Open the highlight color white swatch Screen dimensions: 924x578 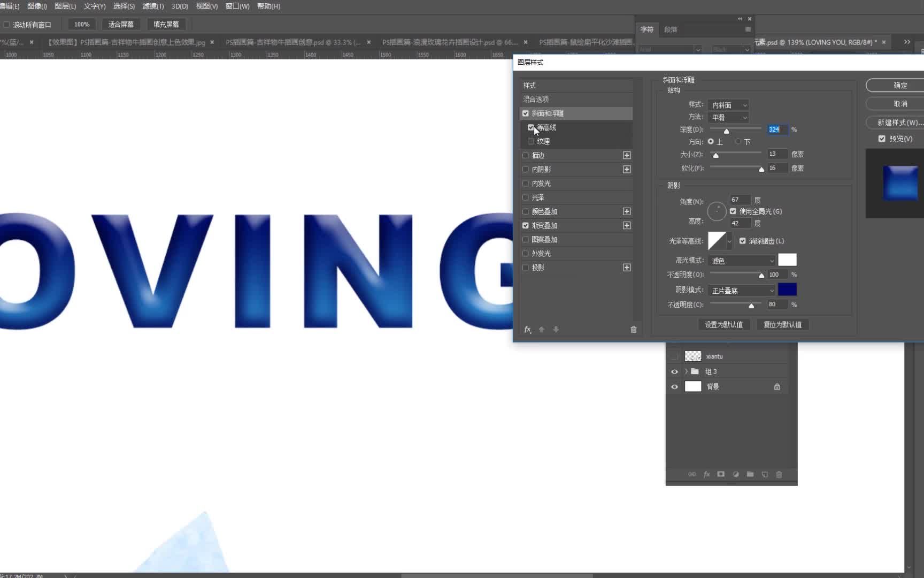pyautogui.click(x=787, y=260)
